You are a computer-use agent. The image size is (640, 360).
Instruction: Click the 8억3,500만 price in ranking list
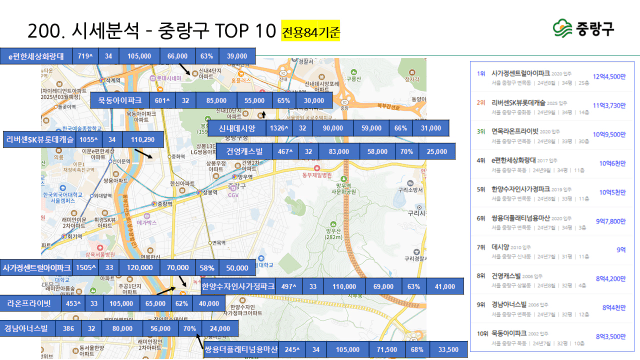point(611,337)
